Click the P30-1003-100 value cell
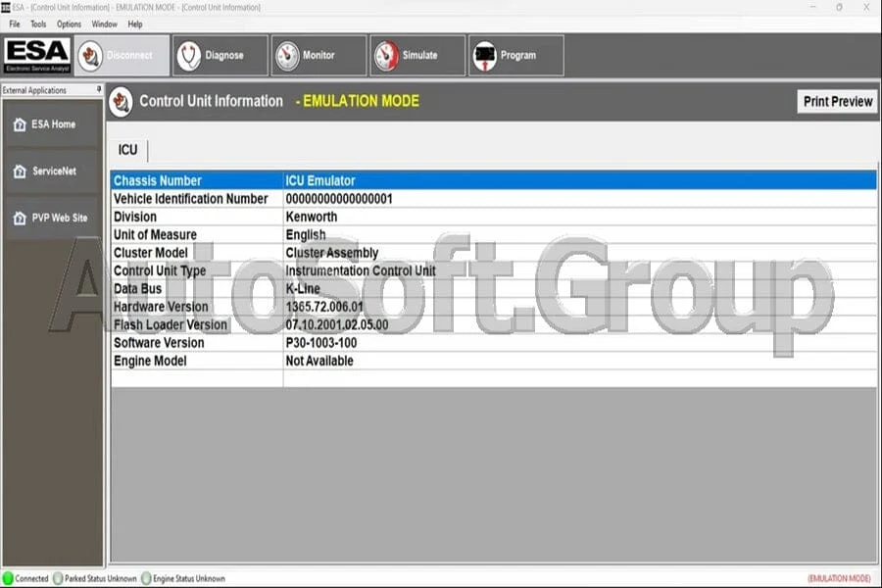 (x=580, y=343)
